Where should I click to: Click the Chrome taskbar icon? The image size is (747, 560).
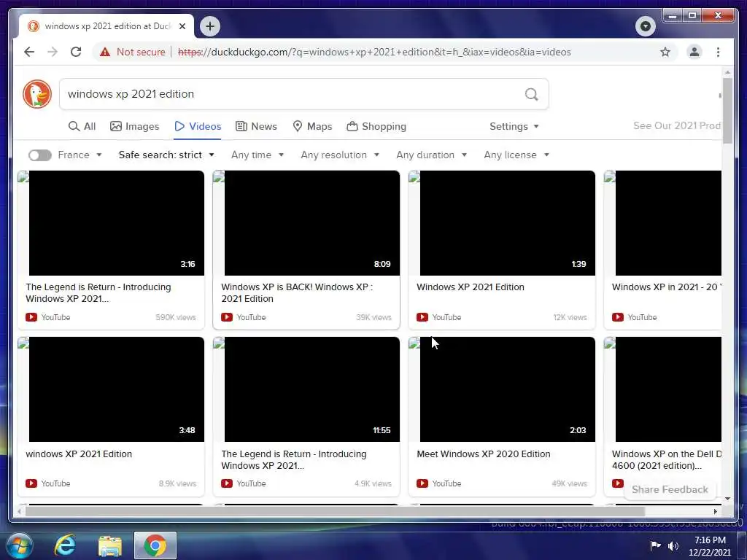click(x=155, y=545)
